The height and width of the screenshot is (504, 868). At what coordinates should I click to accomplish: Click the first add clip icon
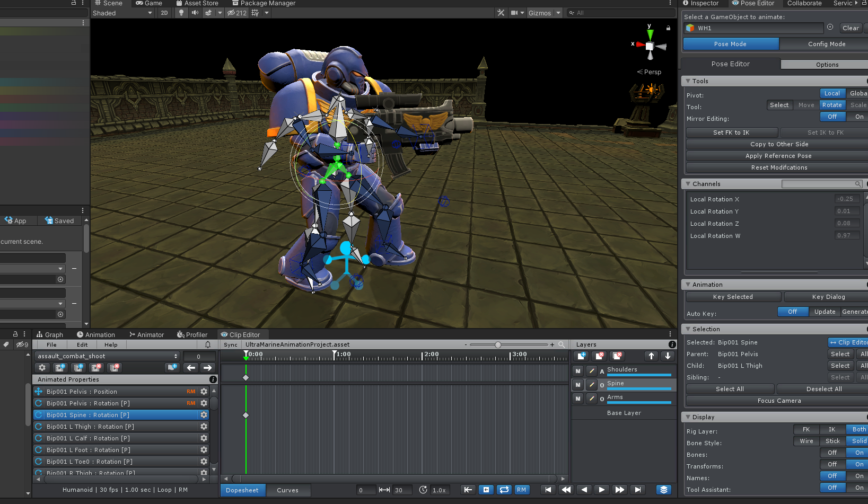pyautogui.click(x=60, y=368)
